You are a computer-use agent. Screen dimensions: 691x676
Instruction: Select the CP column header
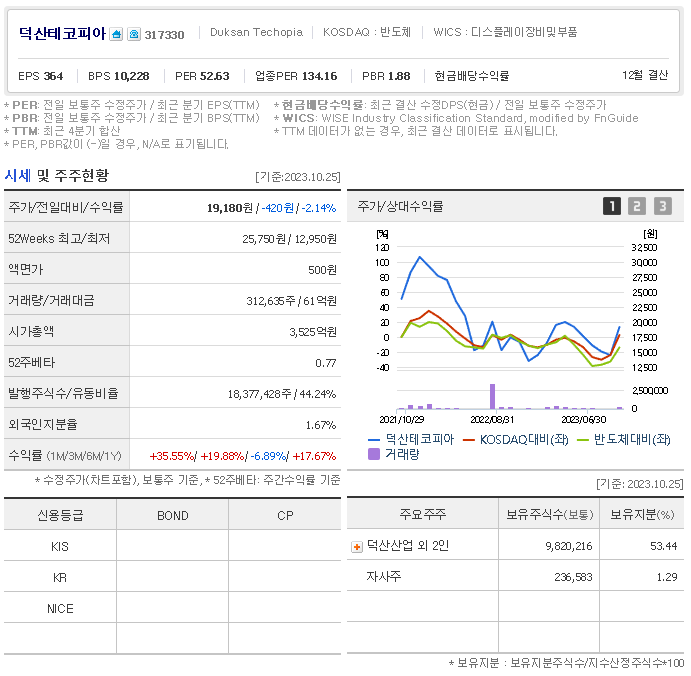point(285,516)
